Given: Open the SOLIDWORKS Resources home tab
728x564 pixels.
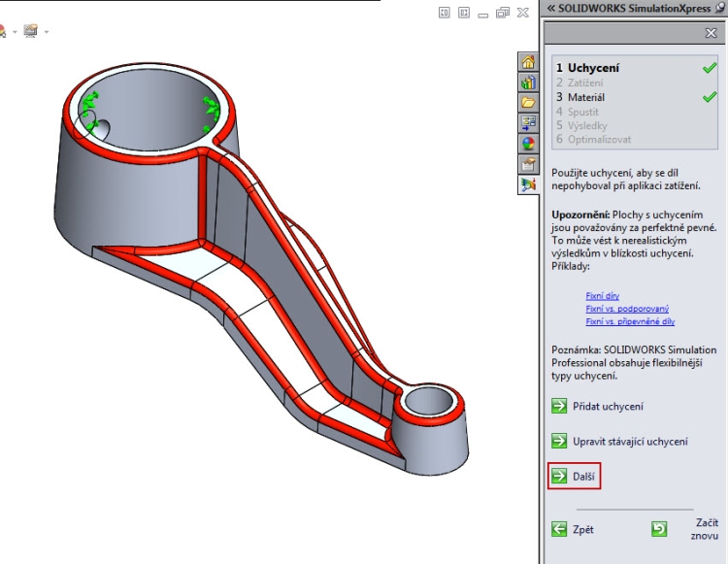Looking at the screenshot, I should click(x=528, y=62).
